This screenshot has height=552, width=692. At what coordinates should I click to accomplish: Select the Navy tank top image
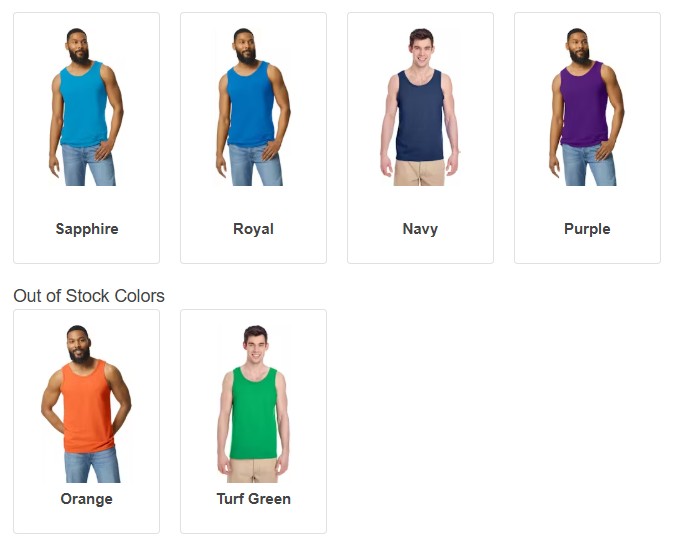[x=420, y=107]
